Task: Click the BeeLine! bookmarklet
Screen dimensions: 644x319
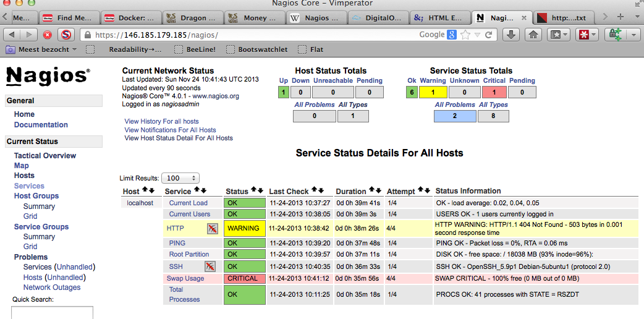Action: (x=195, y=49)
